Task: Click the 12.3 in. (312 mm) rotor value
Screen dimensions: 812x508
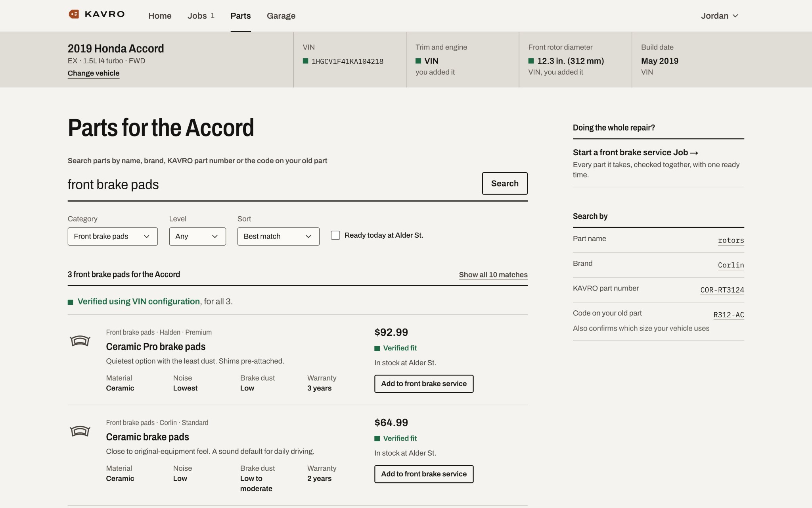Action: coord(571,61)
